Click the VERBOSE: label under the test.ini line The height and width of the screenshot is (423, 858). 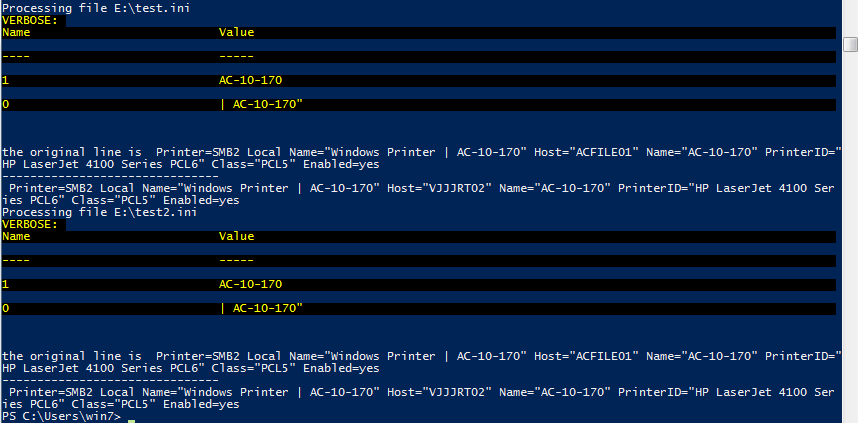coord(32,20)
